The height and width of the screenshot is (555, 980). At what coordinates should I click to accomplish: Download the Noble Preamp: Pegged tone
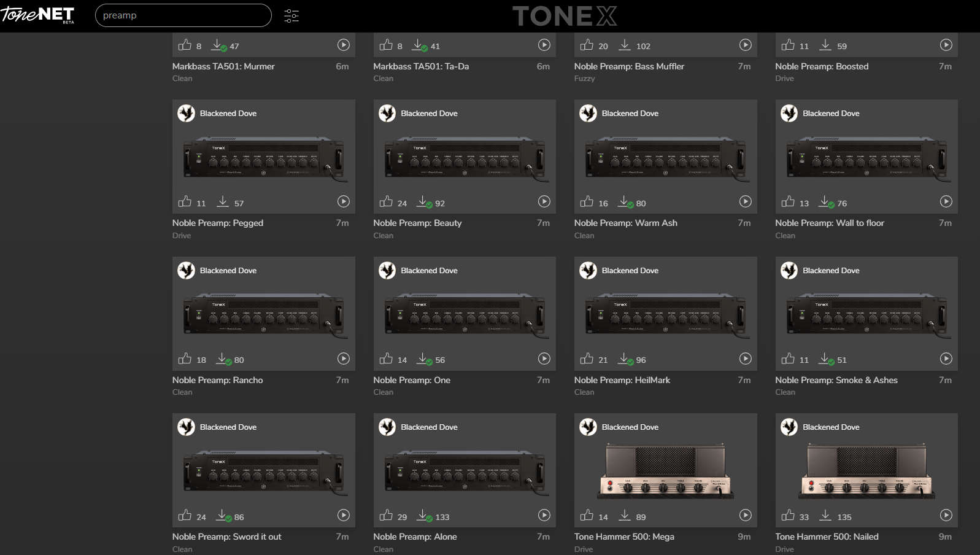click(223, 201)
